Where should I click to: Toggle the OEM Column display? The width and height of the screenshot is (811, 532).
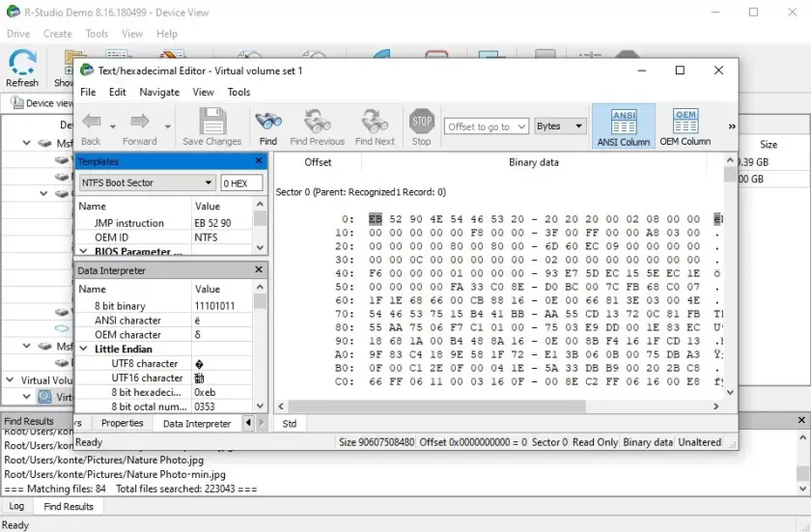[x=685, y=126]
